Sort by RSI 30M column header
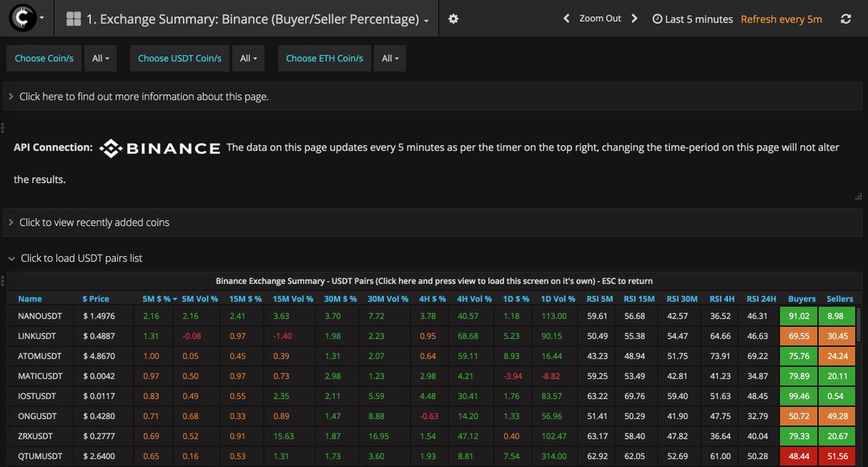Viewport: 868px width, 467px height. tap(683, 299)
